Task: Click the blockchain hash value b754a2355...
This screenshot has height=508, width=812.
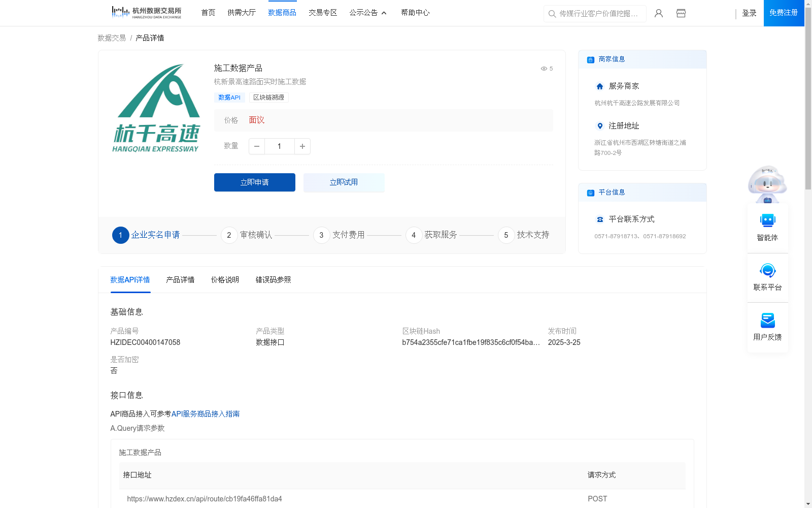Action: coord(471,342)
